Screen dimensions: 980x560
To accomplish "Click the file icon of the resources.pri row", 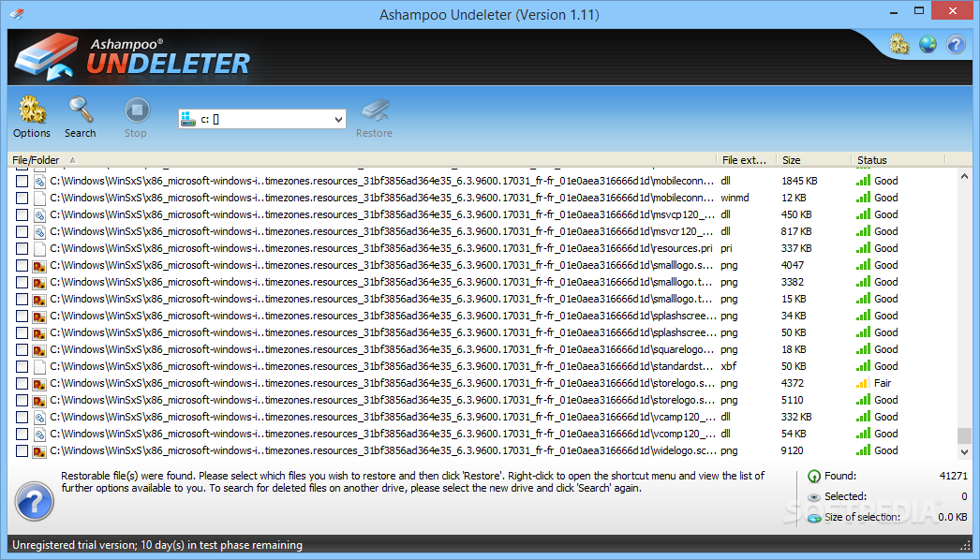I will point(39,248).
